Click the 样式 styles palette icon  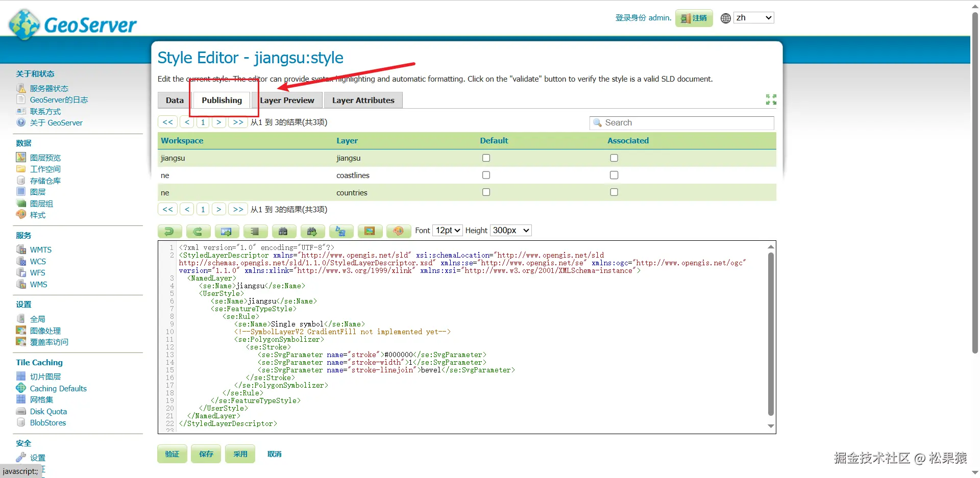tap(21, 215)
